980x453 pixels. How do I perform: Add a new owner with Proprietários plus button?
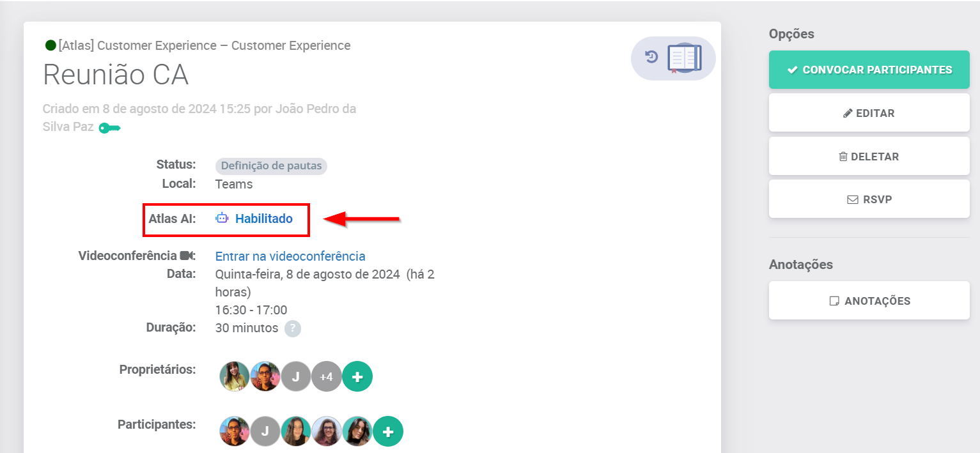point(357,377)
